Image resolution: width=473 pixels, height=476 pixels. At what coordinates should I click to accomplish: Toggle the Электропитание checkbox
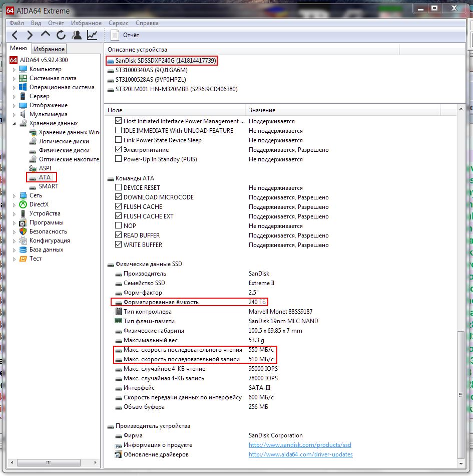coord(118,149)
